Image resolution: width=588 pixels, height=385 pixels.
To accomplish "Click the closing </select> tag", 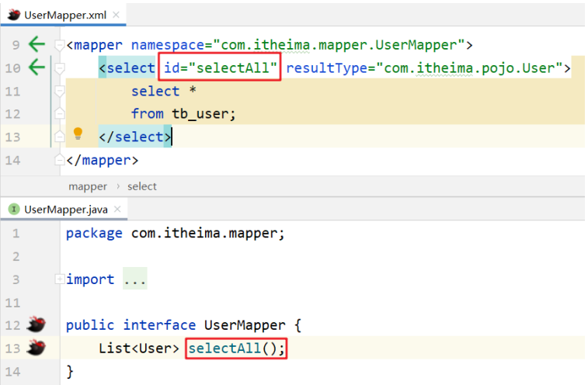I will click(x=135, y=137).
